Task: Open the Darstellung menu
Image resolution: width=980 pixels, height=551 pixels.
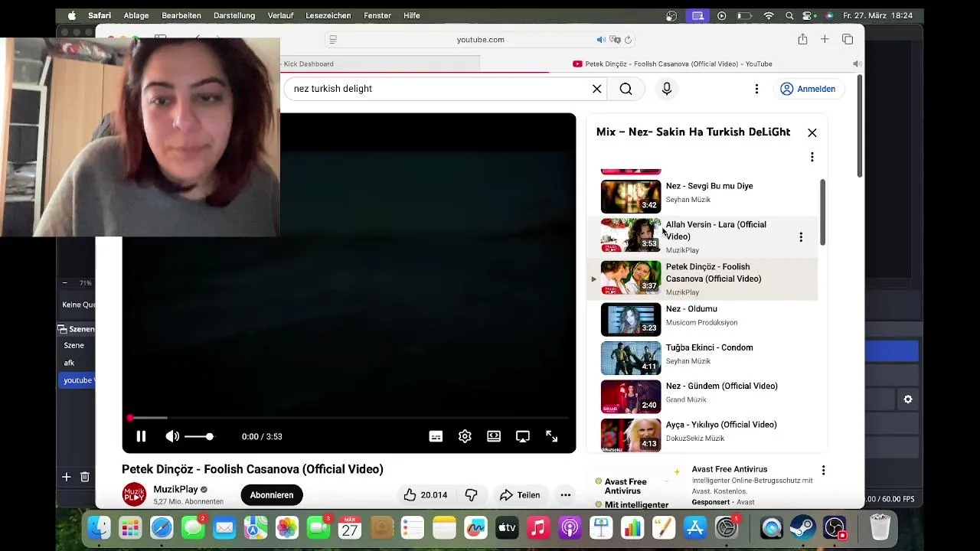Action: (x=234, y=15)
